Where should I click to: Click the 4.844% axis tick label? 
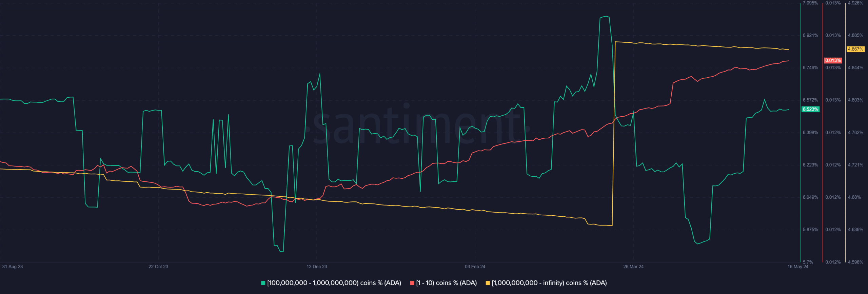[x=855, y=68]
